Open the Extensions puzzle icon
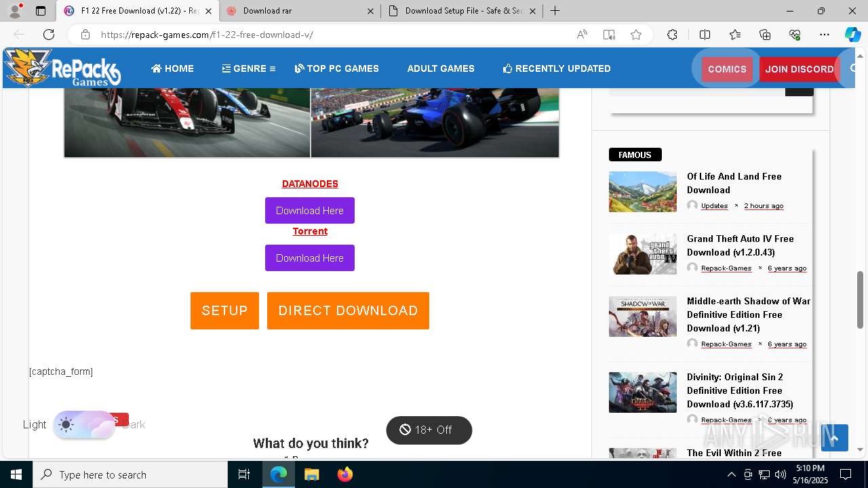This screenshot has width=868, height=488. click(672, 35)
